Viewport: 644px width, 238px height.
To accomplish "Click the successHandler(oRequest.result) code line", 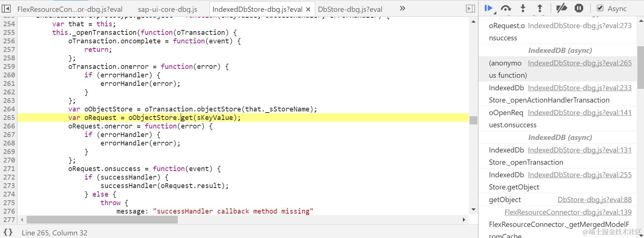I will [164, 185].
